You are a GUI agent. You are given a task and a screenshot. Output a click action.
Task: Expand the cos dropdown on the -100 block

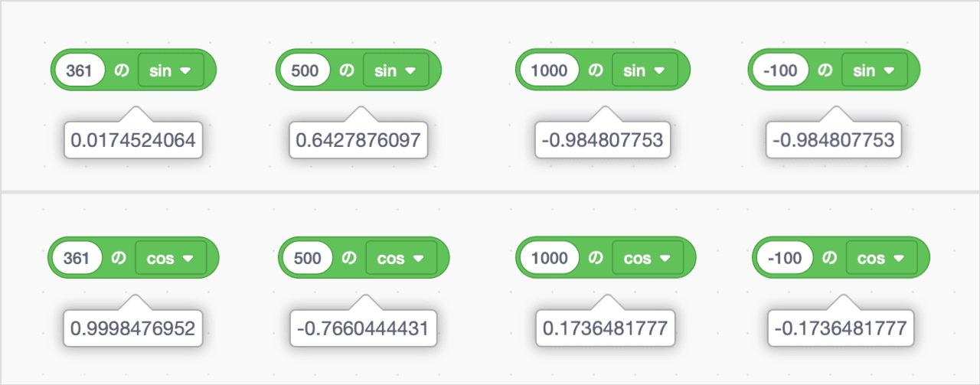tap(881, 258)
